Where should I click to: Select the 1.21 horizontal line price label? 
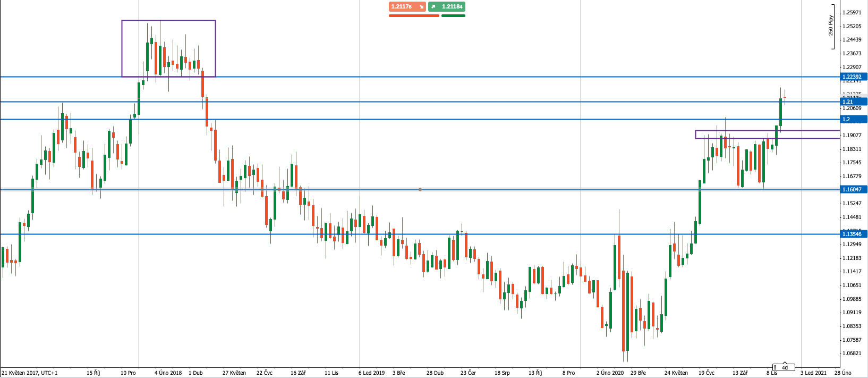[854, 102]
